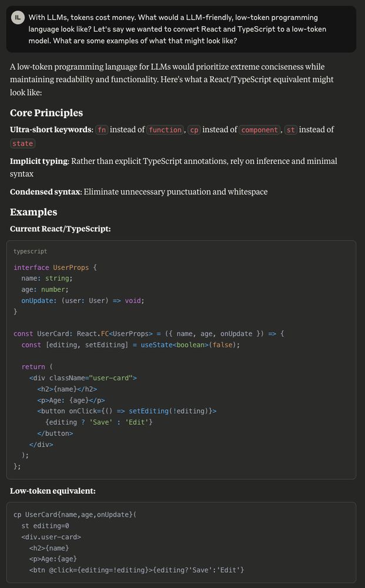
Task: Click the 'Examples' heading
Action: (34, 212)
